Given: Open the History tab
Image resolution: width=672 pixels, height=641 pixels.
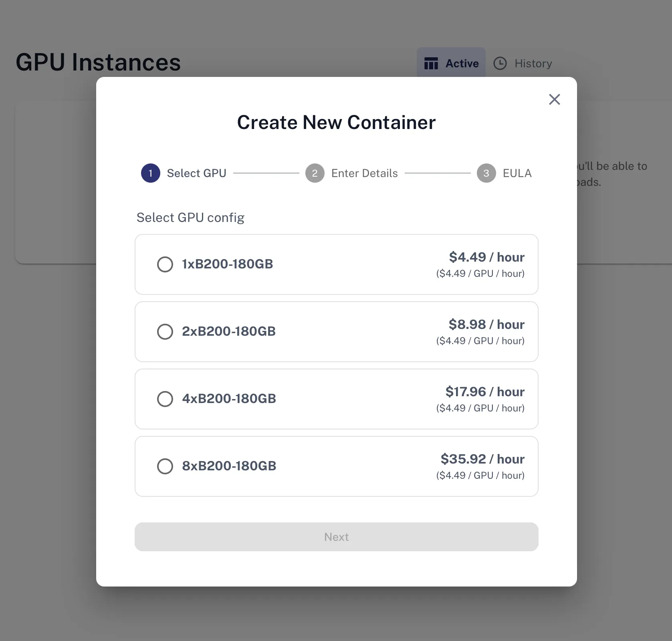Looking at the screenshot, I should pyautogui.click(x=523, y=63).
